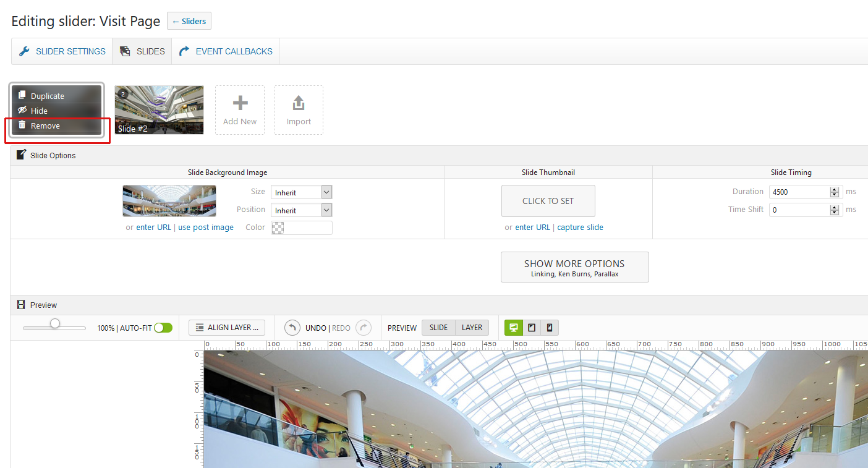Switch to the SLIDER SETTINGS tab
Screen dimensions: 868x468
point(62,51)
